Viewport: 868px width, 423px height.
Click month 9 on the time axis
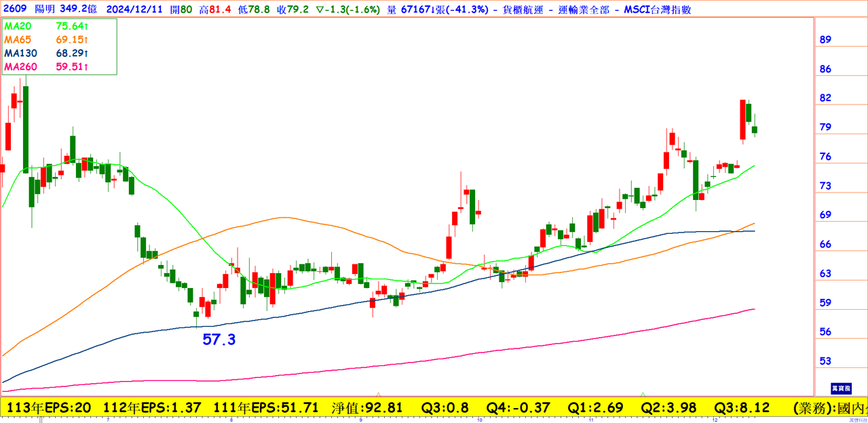click(360, 420)
